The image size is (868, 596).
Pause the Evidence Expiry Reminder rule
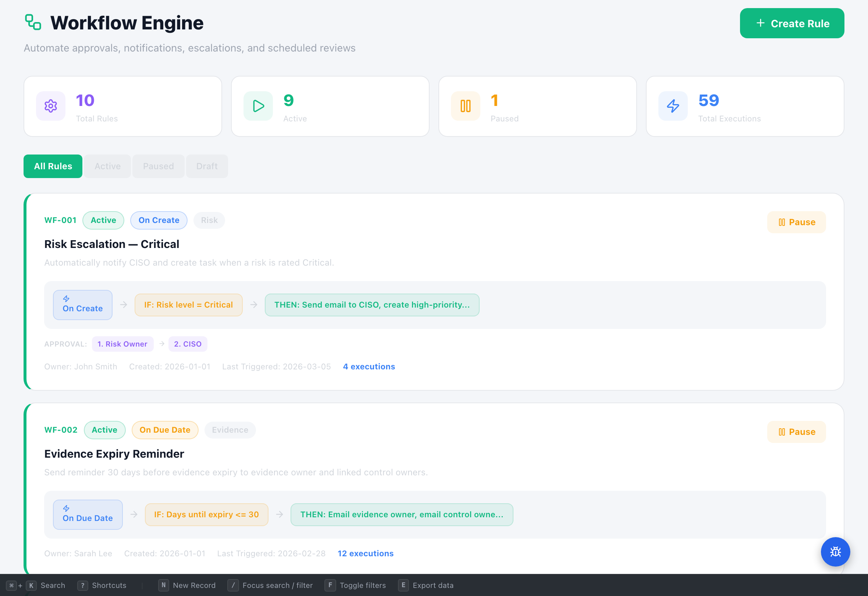pyautogui.click(x=796, y=432)
